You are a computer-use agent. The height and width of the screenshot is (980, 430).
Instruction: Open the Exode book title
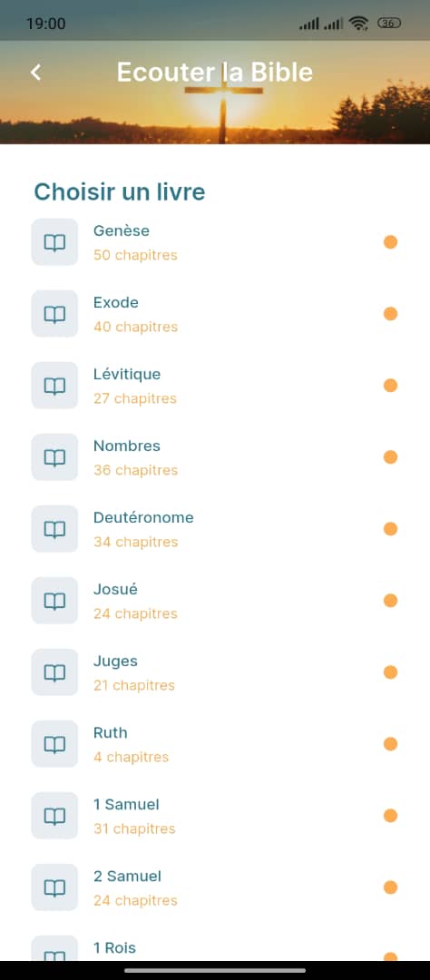(x=116, y=302)
